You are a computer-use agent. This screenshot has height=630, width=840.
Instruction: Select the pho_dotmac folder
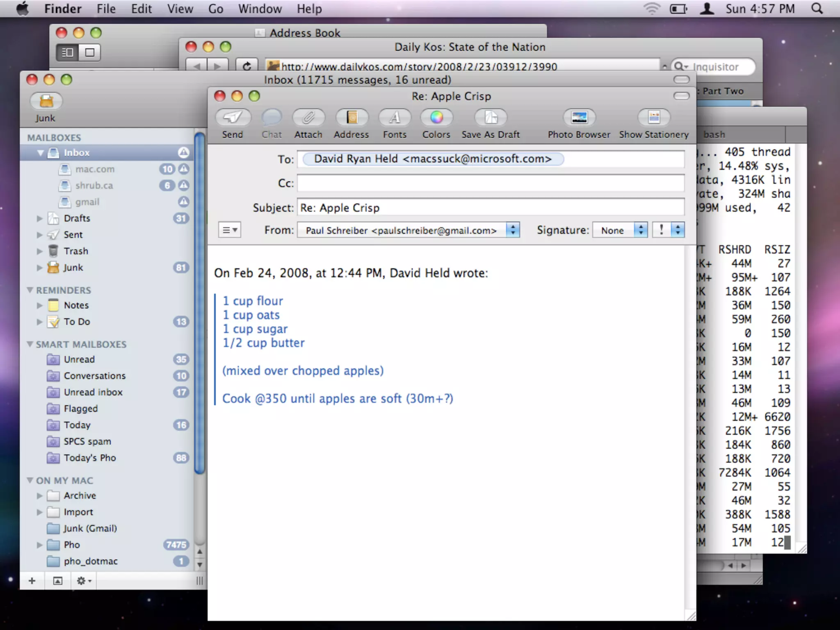(x=107, y=561)
